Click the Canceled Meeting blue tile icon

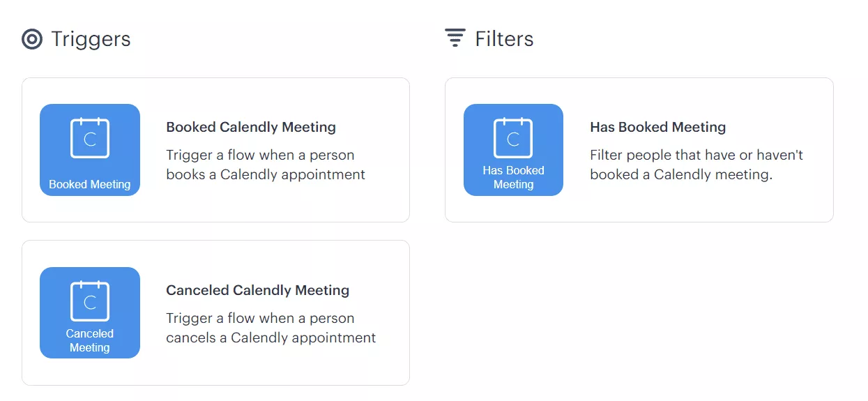(90, 312)
